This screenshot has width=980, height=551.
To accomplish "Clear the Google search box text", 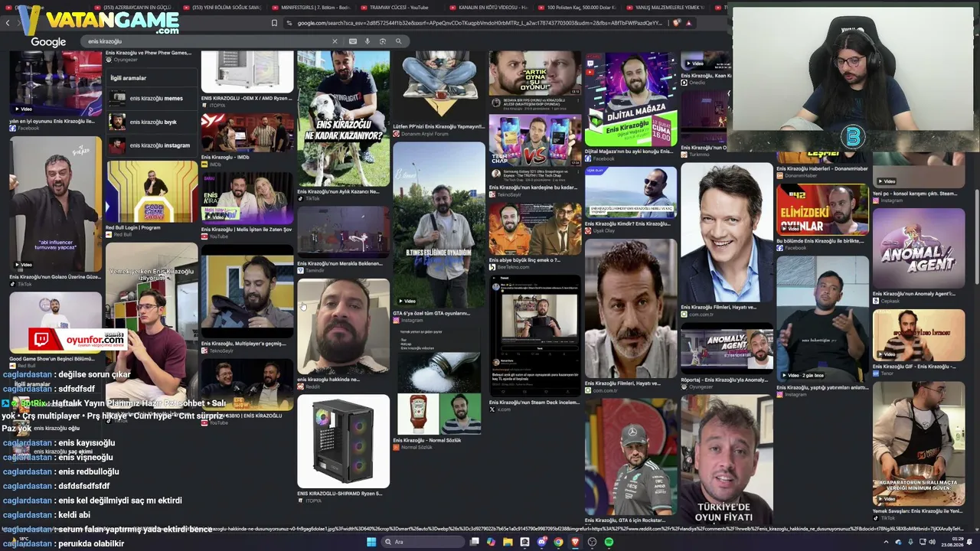I will [x=335, y=41].
